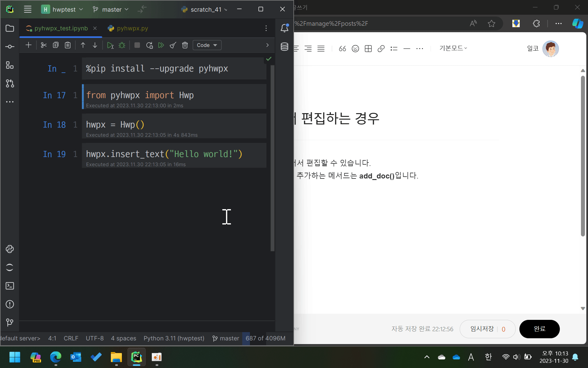Image resolution: width=588 pixels, height=368 pixels.
Task: Click the Run All cells icon
Action: [161, 45]
